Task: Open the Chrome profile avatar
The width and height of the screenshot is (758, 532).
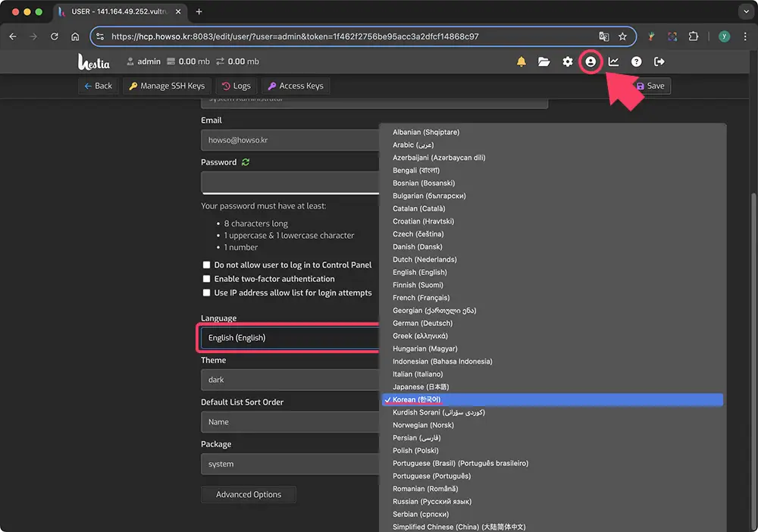Action: coord(724,36)
